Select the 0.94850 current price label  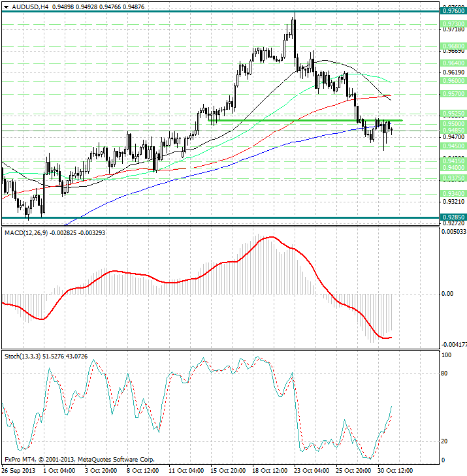(453, 131)
